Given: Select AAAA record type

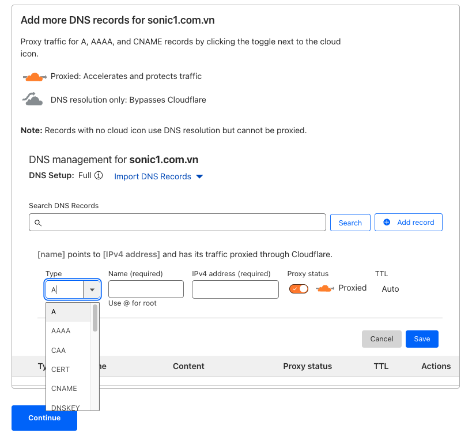Looking at the screenshot, I should point(69,331).
